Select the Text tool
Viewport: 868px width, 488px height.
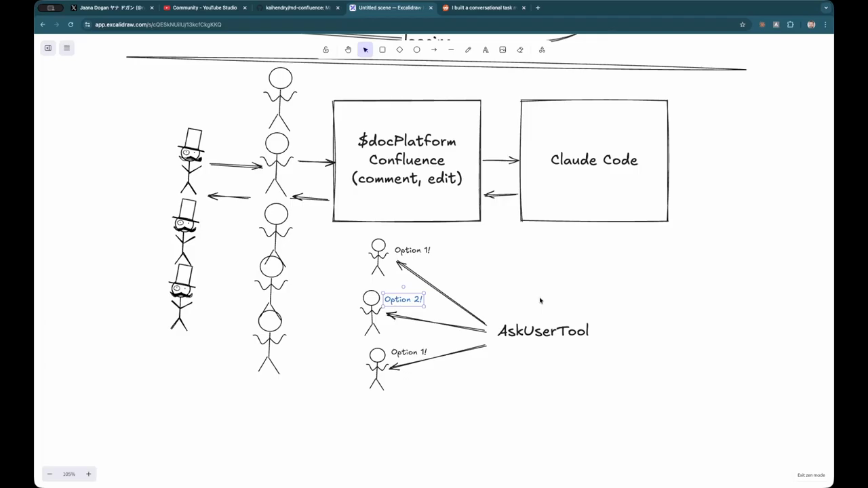(486, 49)
